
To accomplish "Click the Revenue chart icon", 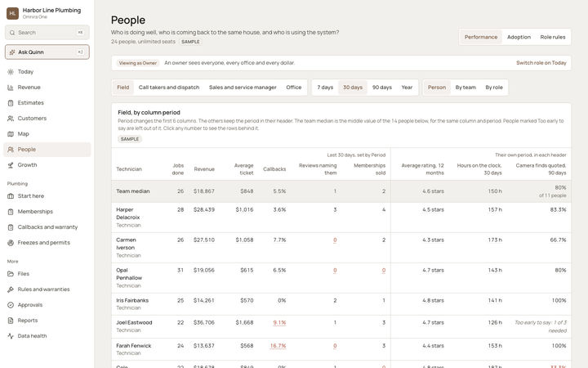I will point(11,88).
